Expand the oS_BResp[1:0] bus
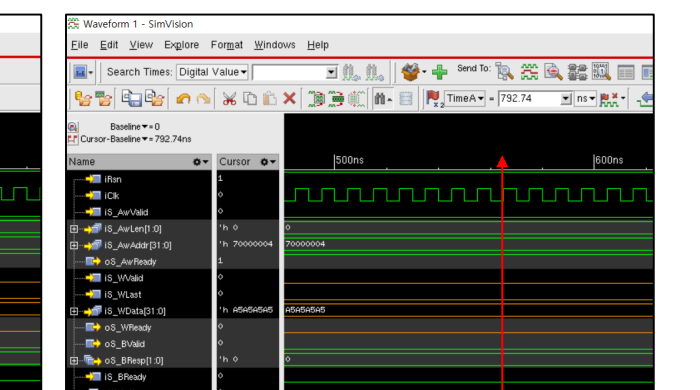Viewport: 700px width, 390px height. (74, 361)
